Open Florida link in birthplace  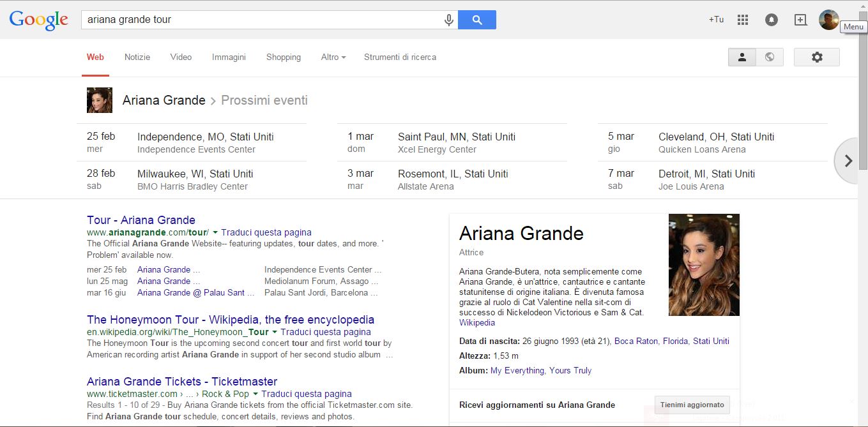point(675,341)
